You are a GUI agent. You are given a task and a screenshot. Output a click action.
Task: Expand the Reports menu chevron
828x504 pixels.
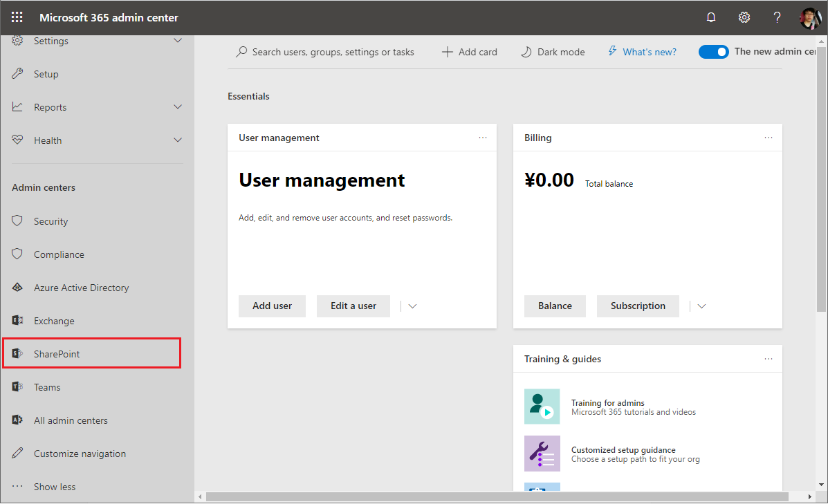(178, 107)
